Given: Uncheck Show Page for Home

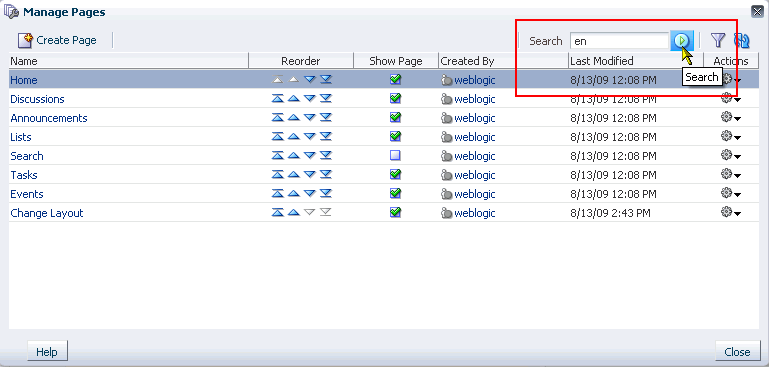Looking at the screenshot, I should (395, 79).
